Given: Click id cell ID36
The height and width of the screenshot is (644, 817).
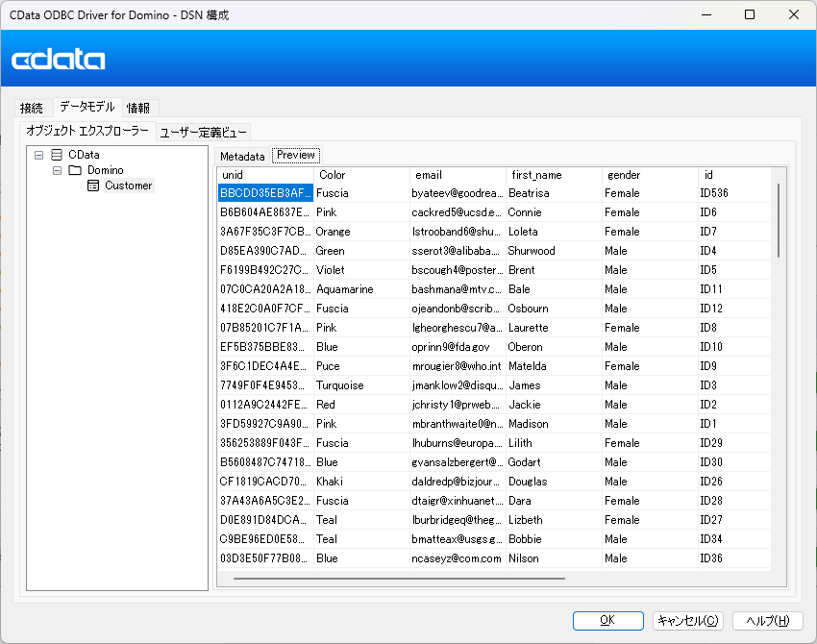Looking at the screenshot, I should 734,559.
